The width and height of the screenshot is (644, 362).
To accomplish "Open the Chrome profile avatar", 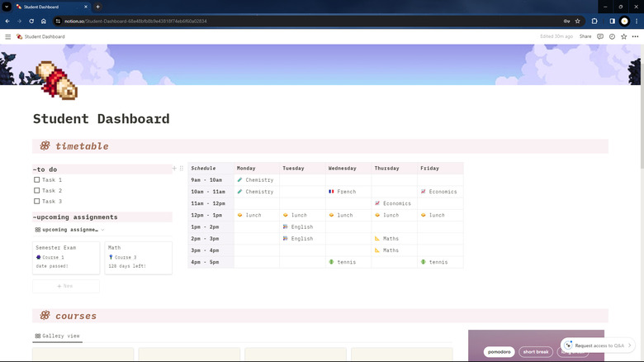I will [x=624, y=21].
